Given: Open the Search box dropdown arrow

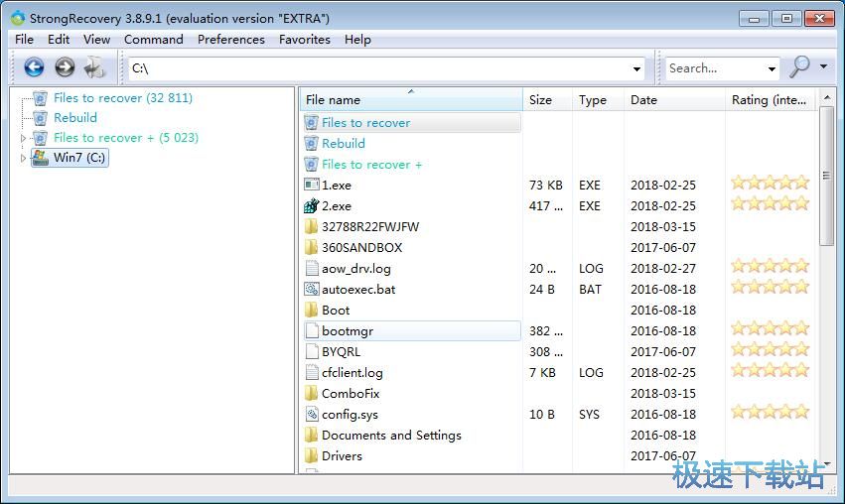Looking at the screenshot, I should coord(772,68).
